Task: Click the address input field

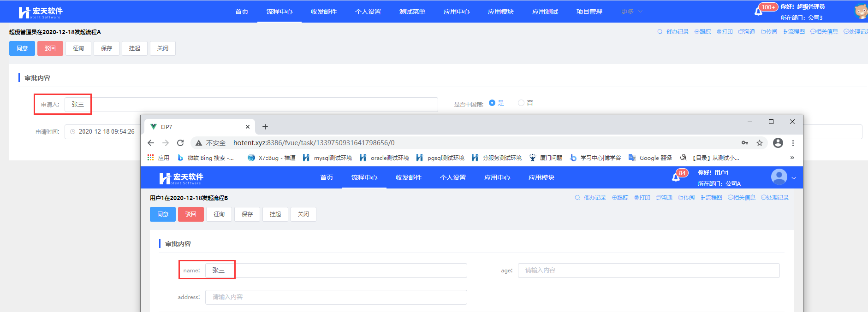Action: coord(336,297)
